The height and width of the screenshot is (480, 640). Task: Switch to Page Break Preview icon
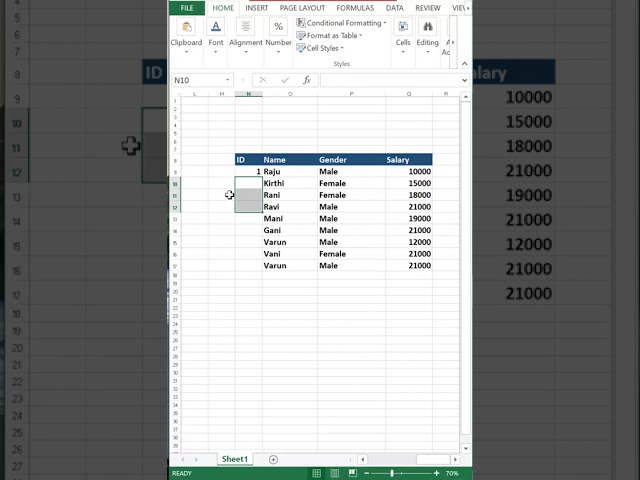tap(353, 473)
